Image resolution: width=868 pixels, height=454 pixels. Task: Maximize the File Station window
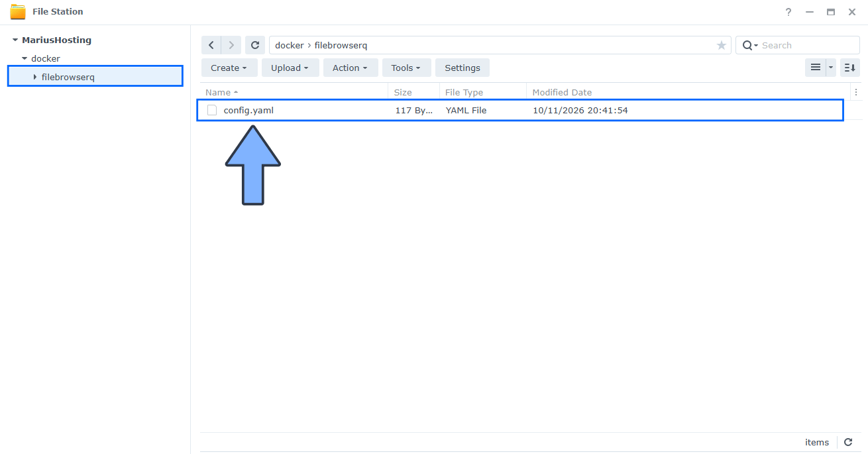(x=831, y=12)
